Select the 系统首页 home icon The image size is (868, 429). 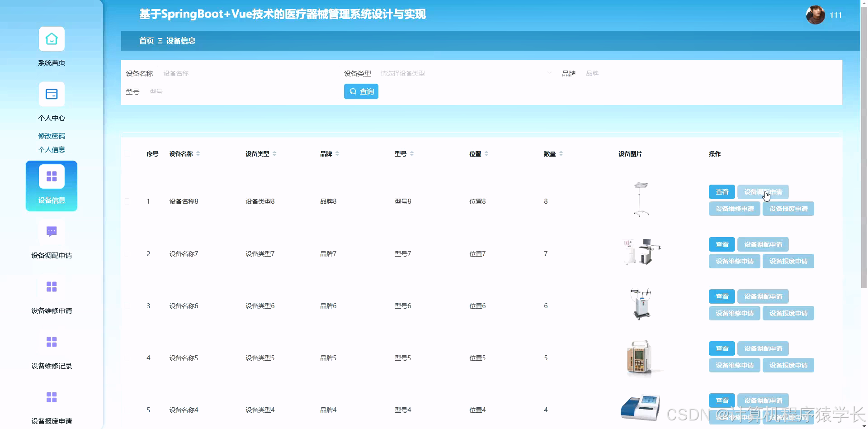pos(51,39)
